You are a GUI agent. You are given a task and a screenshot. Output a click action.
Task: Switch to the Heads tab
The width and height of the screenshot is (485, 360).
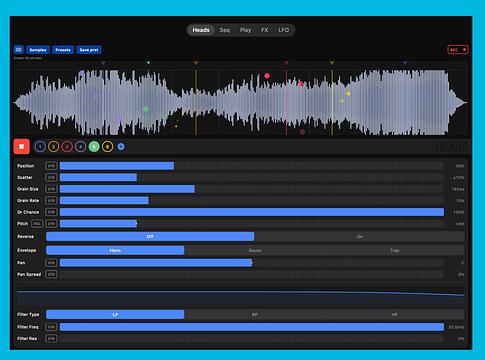(x=201, y=30)
